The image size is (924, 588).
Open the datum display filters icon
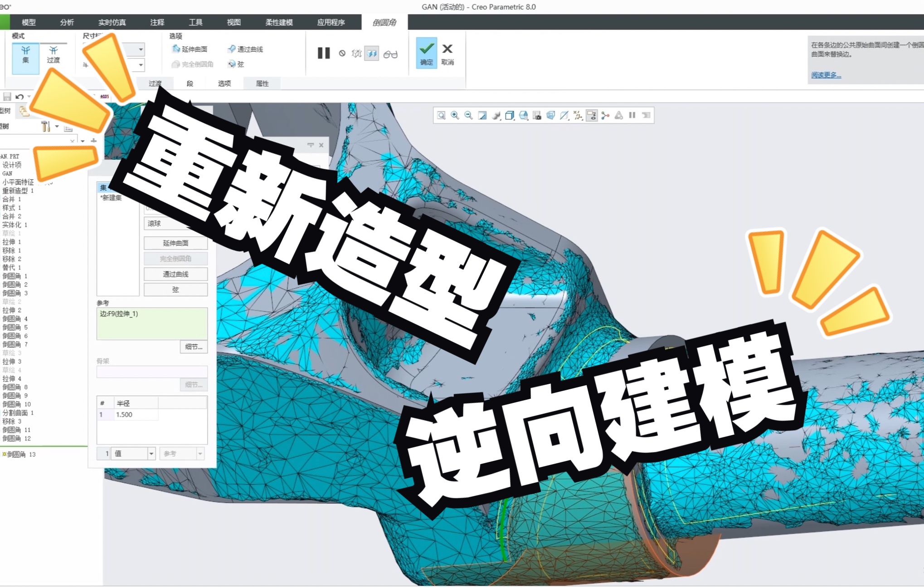[578, 115]
